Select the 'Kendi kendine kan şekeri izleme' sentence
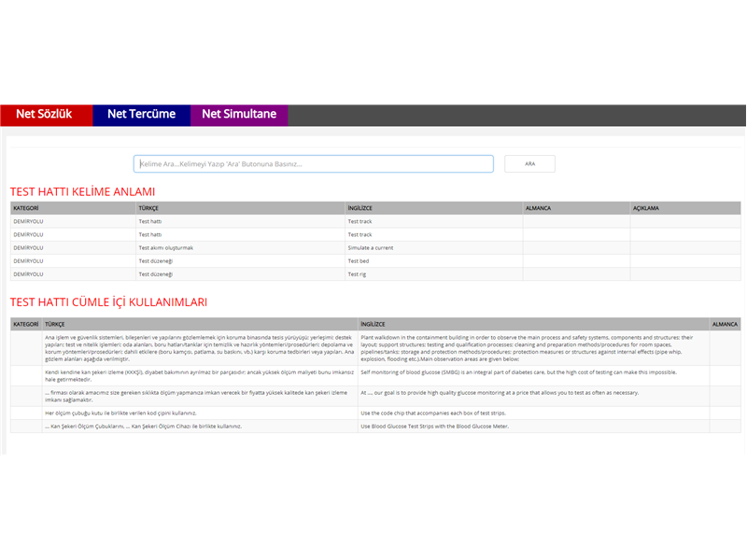This screenshot has width=747, height=560. pos(200,376)
